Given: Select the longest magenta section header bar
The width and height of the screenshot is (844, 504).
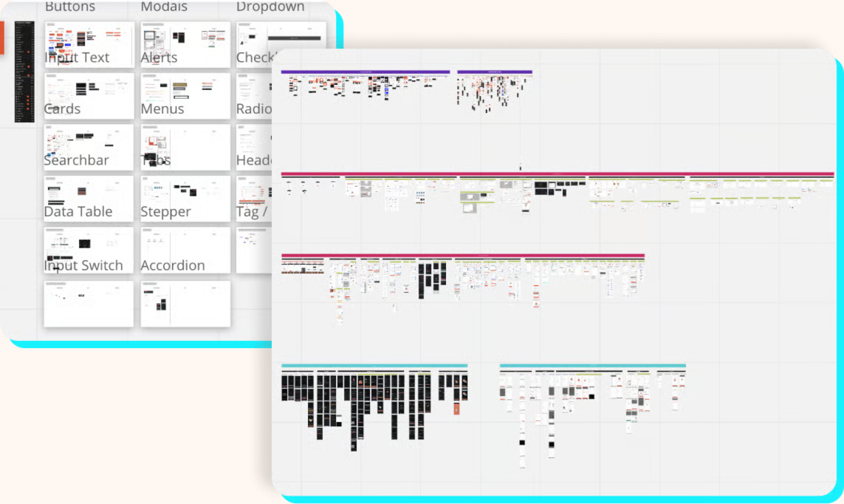Looking at the screenshot, I should 557,174.
